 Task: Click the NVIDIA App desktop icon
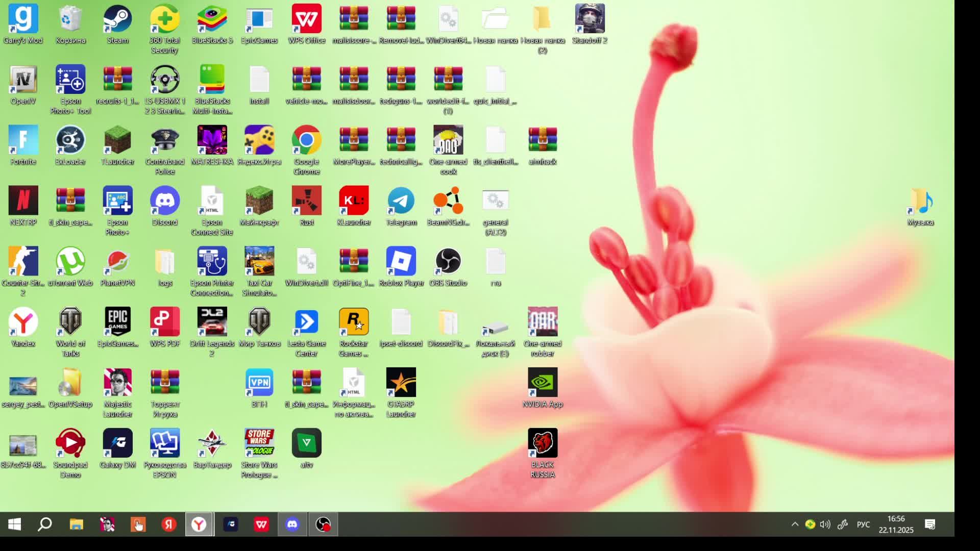pyautogui.click(x=542, y=383)
